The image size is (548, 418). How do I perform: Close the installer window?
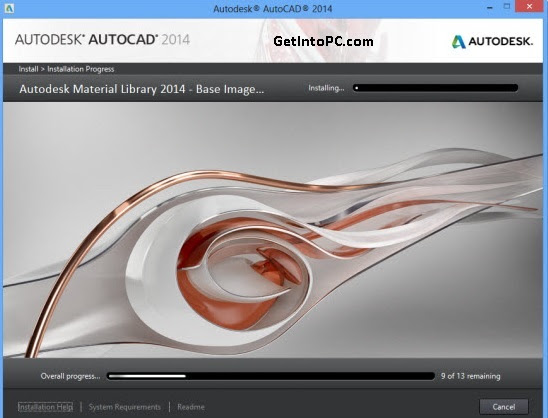tap(530, 6)
